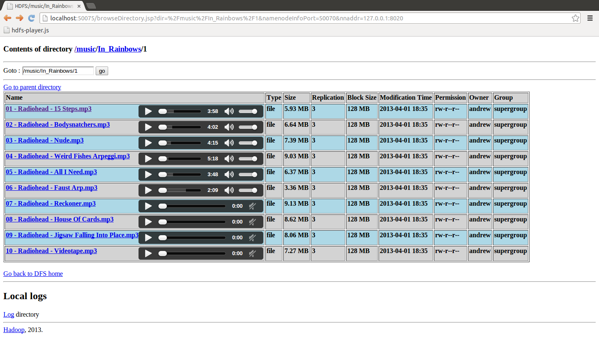Open 02 - Radiohead - Bodysnatchers.mp3 link
Image resolution: width=599 pixels, height=364 pixels.
[58, 125]
